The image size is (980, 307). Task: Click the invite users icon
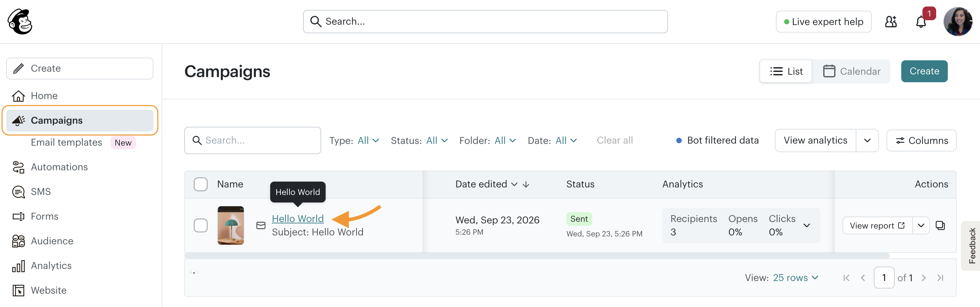click(891, 22)
